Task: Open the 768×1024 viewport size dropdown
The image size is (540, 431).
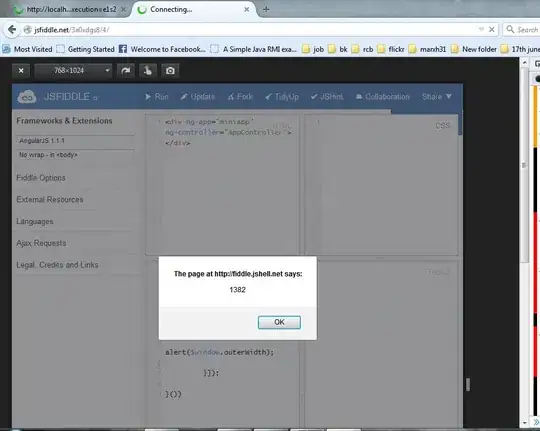Action: tap(73, 71)
